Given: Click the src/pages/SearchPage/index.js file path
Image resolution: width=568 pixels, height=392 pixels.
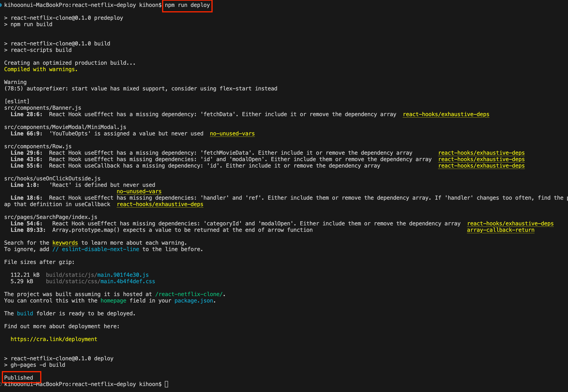Looking at the screenshot, I should (51, 217).
